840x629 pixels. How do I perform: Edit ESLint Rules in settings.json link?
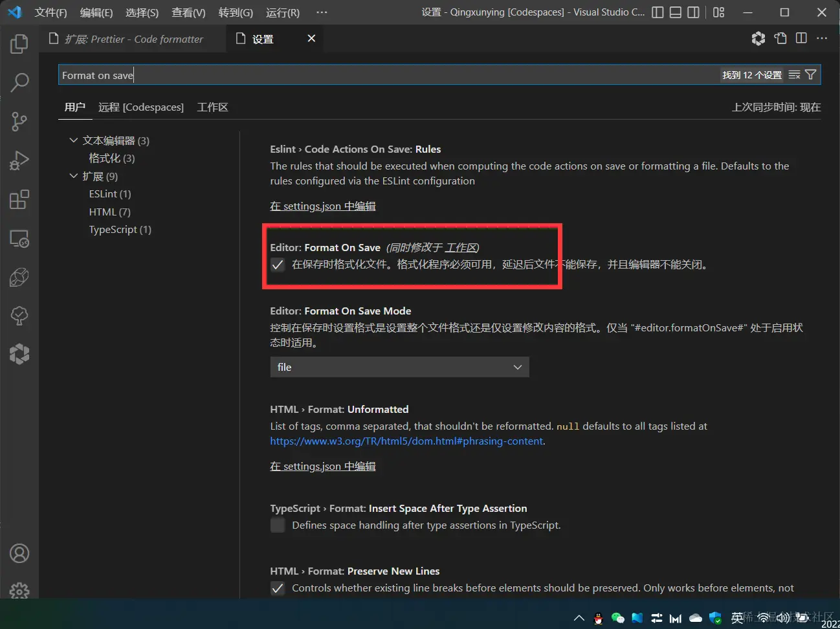click(323, 206)
